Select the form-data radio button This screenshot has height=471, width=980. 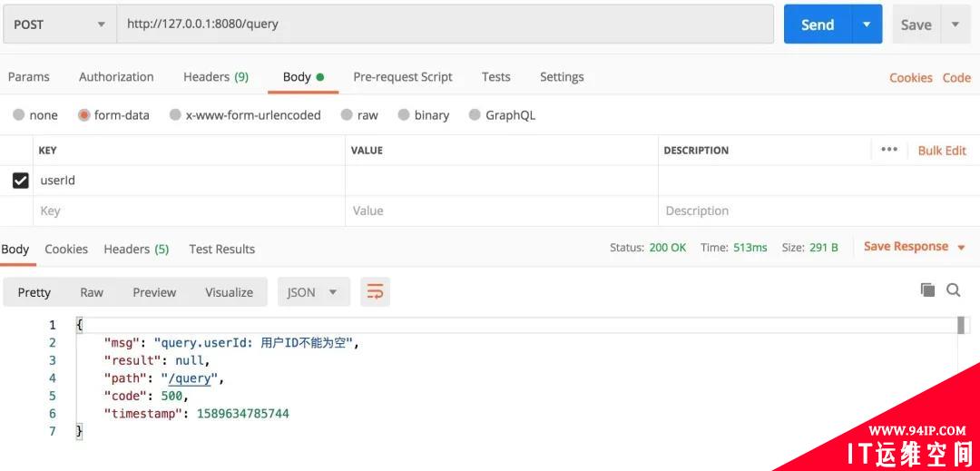coord(84,115)
